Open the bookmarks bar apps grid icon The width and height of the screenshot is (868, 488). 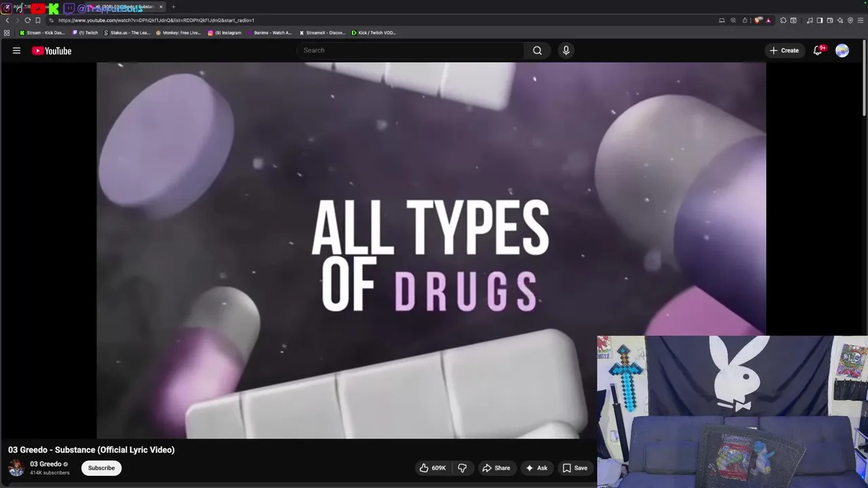click(7, 33)
